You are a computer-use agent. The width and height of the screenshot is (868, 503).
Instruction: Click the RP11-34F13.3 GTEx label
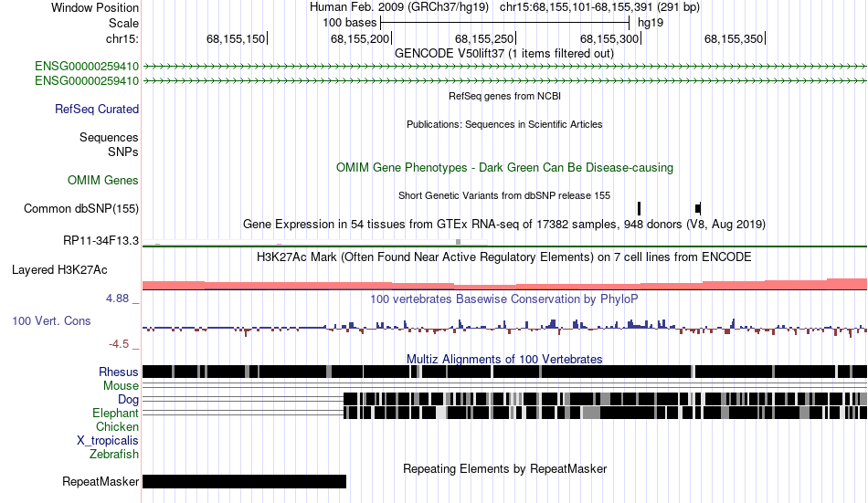101,241
